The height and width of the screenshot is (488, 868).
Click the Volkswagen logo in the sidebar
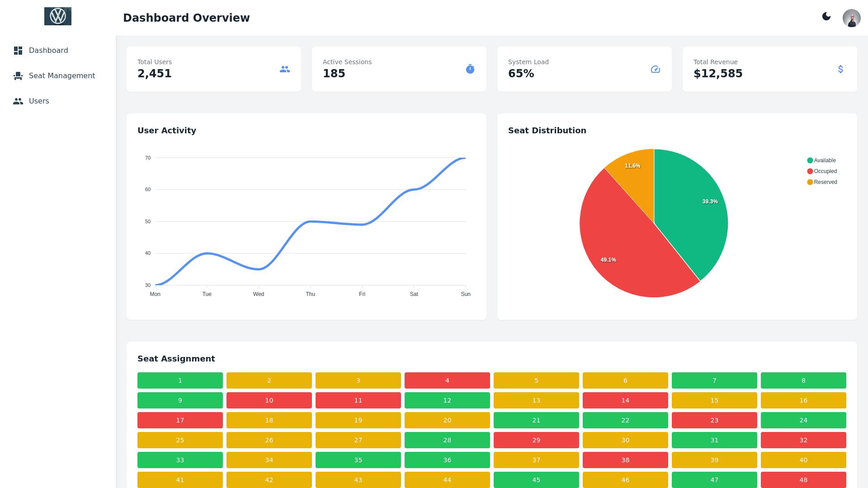[58, 16]
